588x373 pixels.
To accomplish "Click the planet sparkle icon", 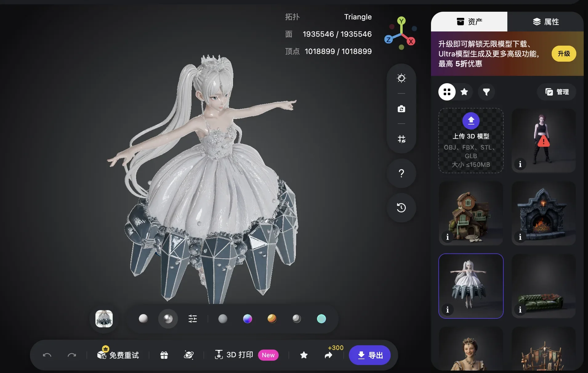I will point(189,355).
